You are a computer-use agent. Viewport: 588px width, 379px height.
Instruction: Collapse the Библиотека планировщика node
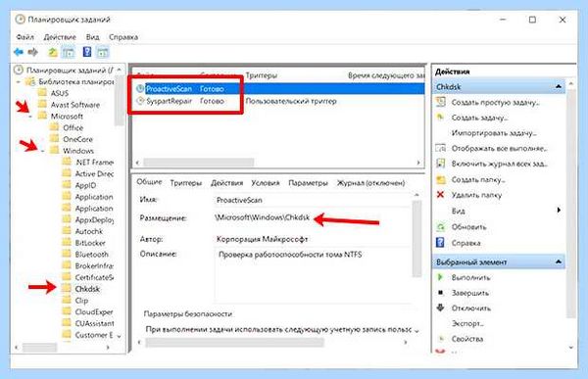(x=19, y=81)
